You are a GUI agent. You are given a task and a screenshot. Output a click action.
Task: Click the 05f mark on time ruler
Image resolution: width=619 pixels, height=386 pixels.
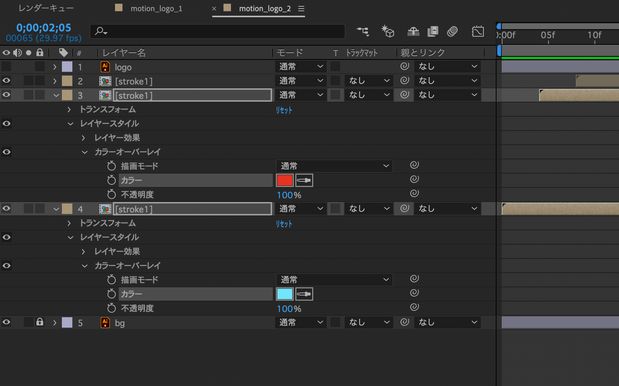click(x=548, y=36)
